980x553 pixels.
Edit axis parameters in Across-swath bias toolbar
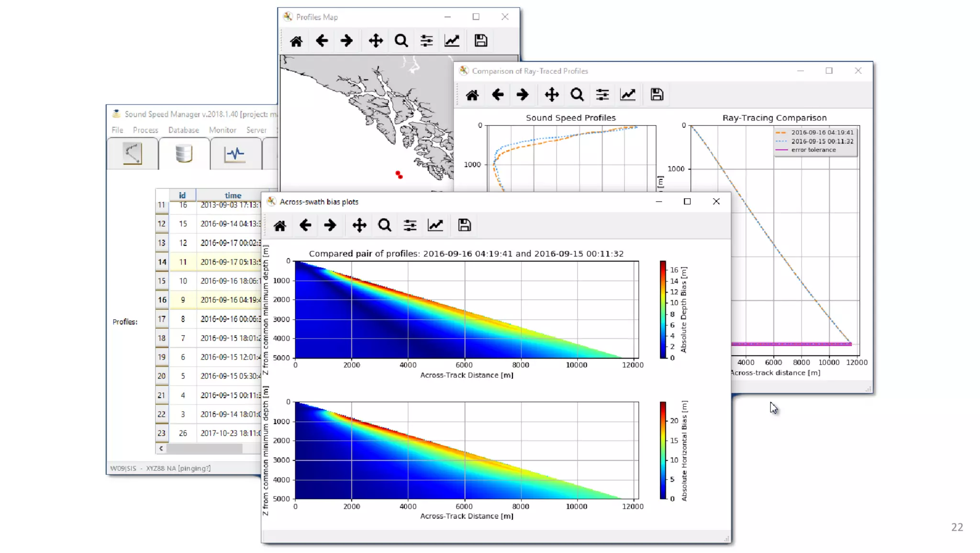coord(435,226)
